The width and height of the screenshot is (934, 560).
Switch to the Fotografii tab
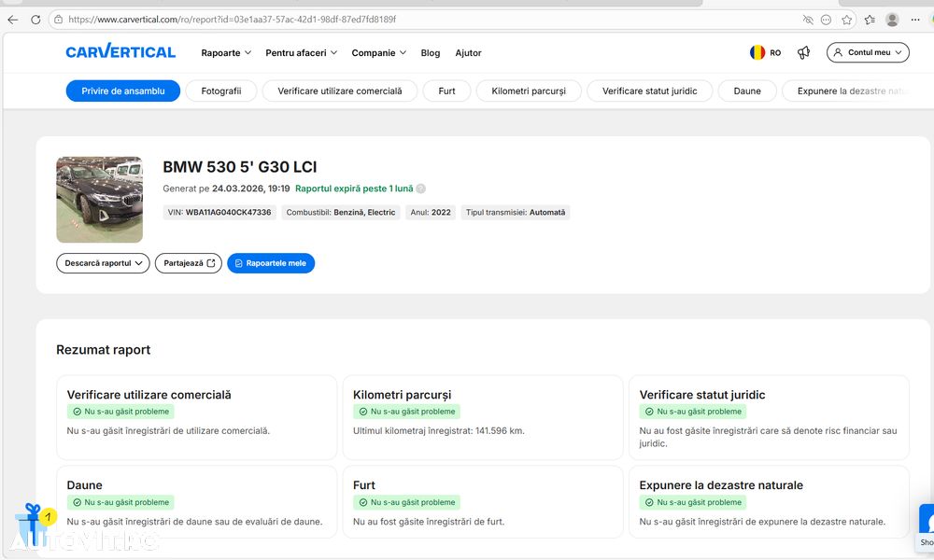220,91
